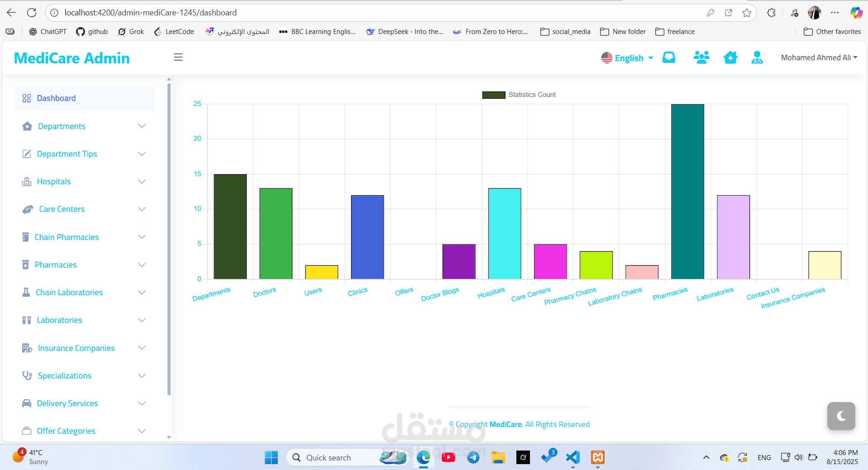The height and width of the screenshot is (470, 868).
Task: Open Offer Categories menu item
Action: point(66,431)
